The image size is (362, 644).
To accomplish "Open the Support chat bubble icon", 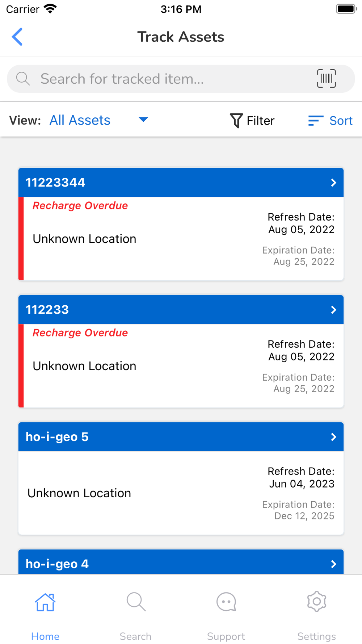I will pyautogui.click(x=226, y=602).
